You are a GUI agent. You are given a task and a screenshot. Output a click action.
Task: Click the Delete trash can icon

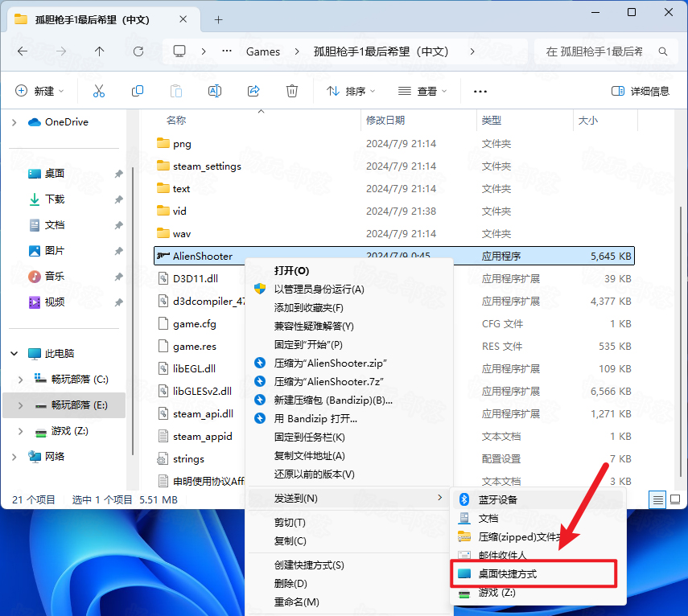(292, 91)
